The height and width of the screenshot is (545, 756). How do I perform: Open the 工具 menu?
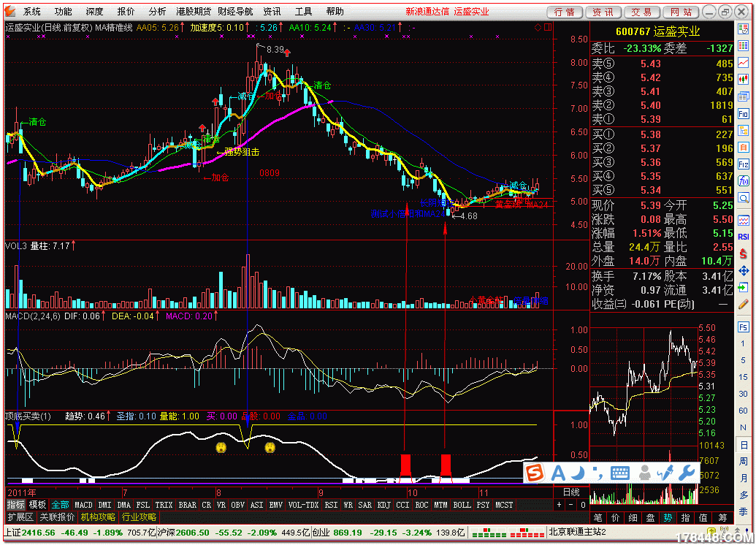tap(304, 11)
